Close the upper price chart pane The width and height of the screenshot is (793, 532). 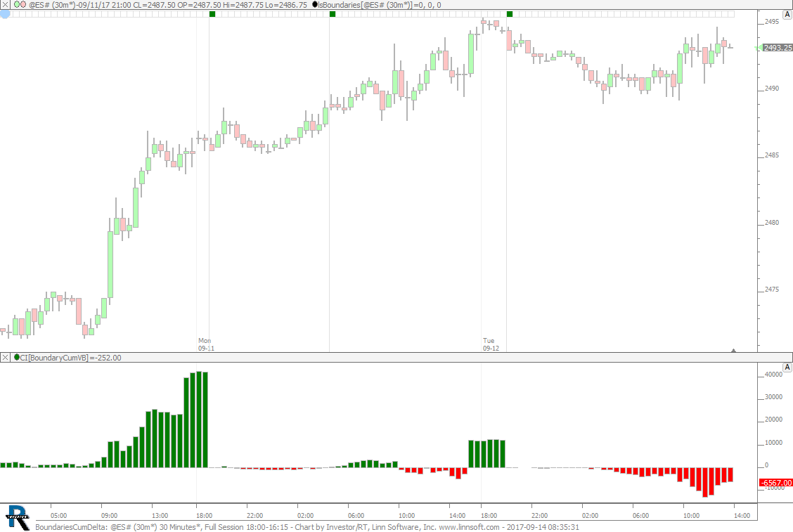point(5,4)
